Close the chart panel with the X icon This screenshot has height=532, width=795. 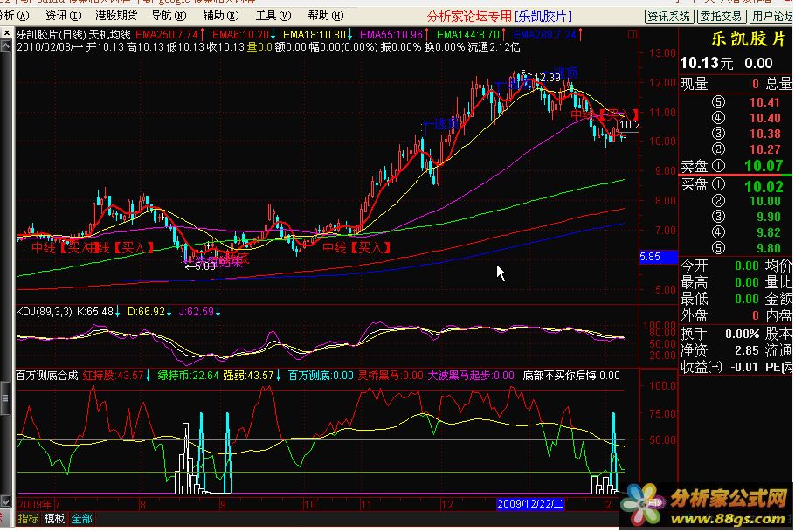[x=6, y=33]
